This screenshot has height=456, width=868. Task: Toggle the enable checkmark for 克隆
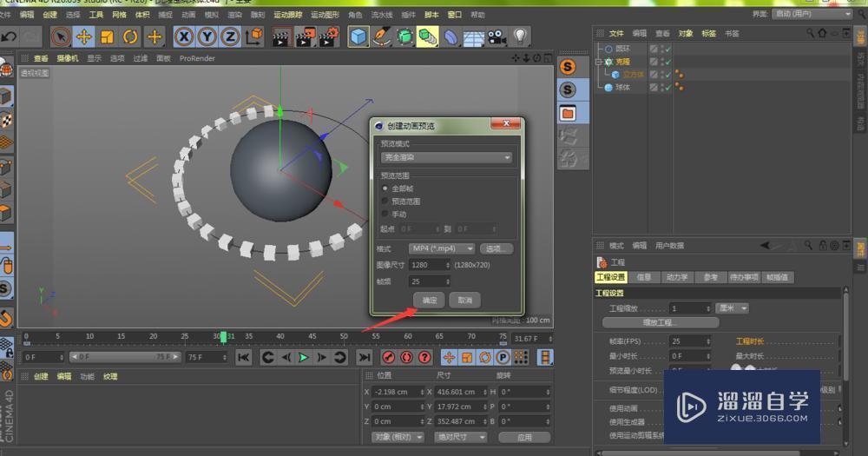tap(668, 62)
